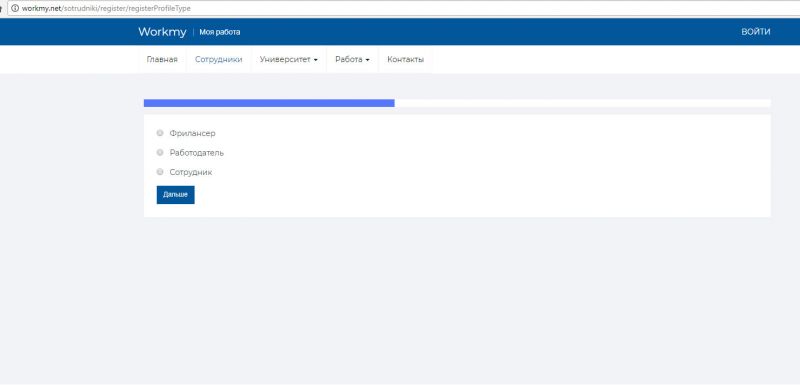Image resolution: width=800 pixels, height=385 pixels.
Task: Open the Контакты page
Action: (406, 60)
